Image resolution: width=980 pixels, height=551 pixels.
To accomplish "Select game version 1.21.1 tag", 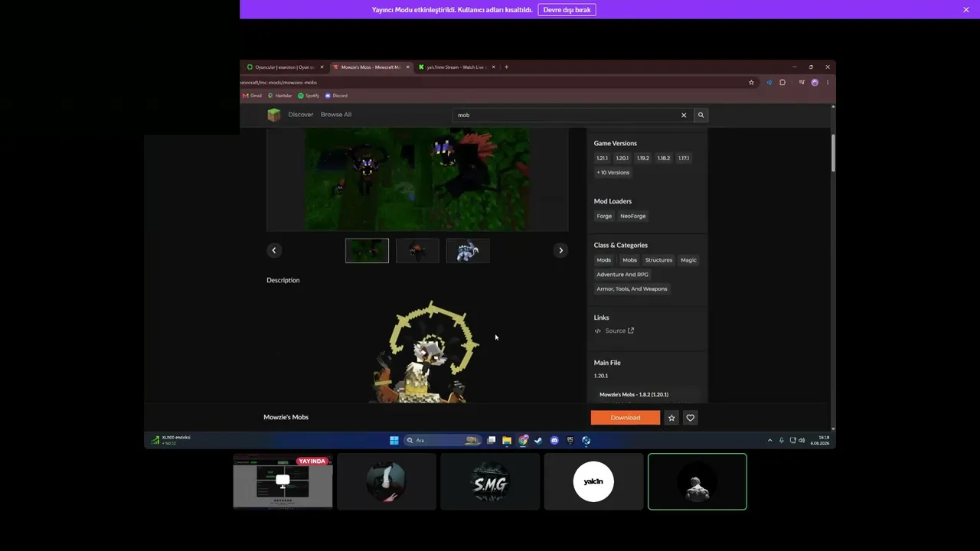I will [603, 158].
